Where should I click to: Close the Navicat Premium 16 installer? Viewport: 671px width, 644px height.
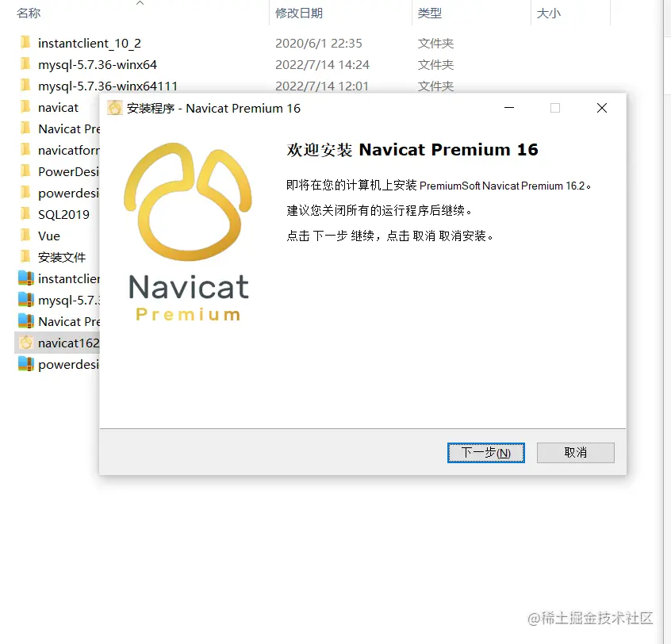pyautogui.click(x=602, y=108)
